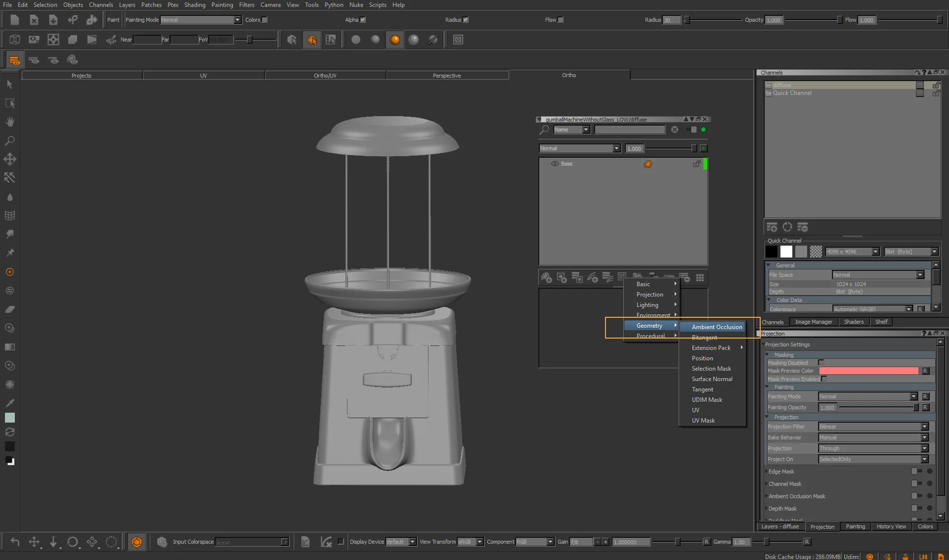Toggle visibility eye of Base layer
Viewport: 949px width, 560px height.
point(555,164)
